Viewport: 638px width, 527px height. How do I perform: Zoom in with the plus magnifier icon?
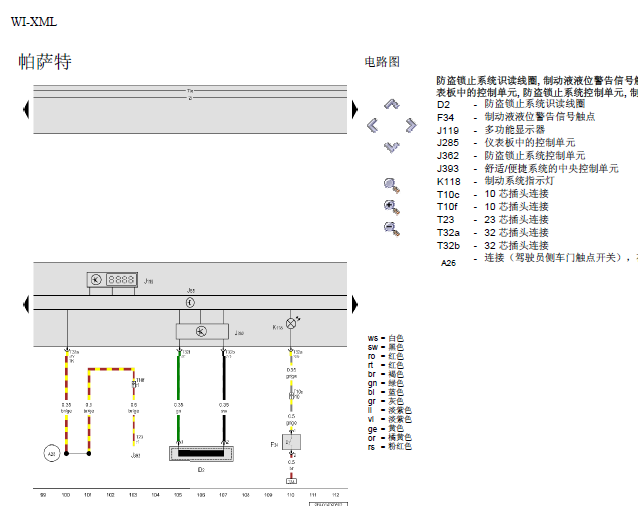coord(392,207)
